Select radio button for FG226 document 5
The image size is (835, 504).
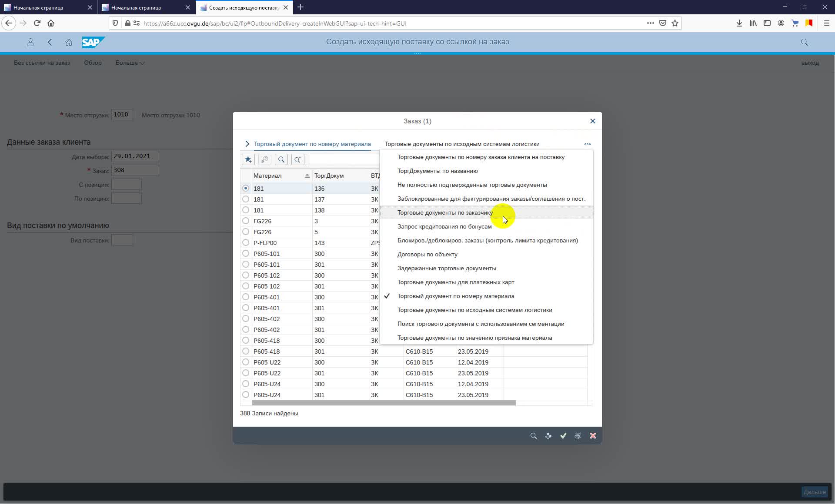pyautogui.click(x=246, y=232)
